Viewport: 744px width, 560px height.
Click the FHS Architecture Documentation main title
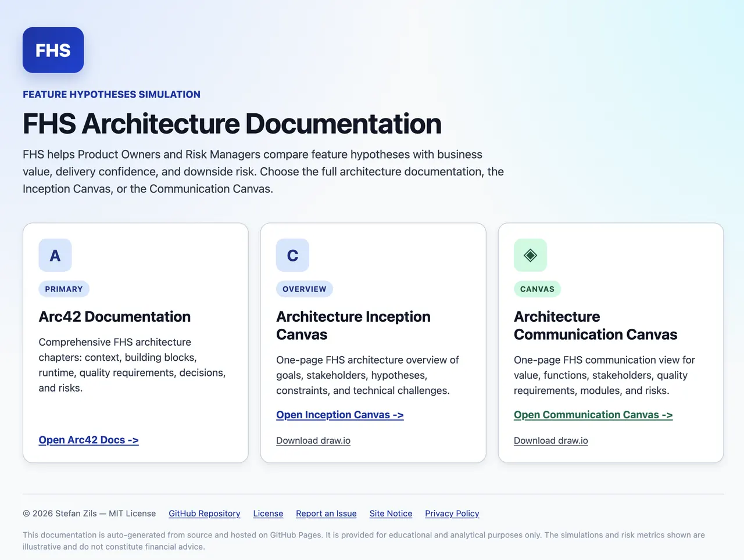[x=232, y=124]
